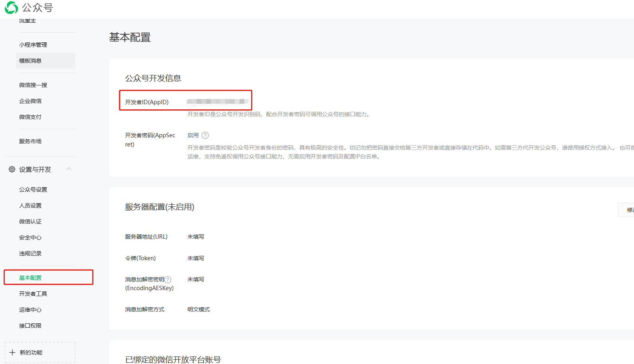Open 微信认证 menu item

(30, 222)
